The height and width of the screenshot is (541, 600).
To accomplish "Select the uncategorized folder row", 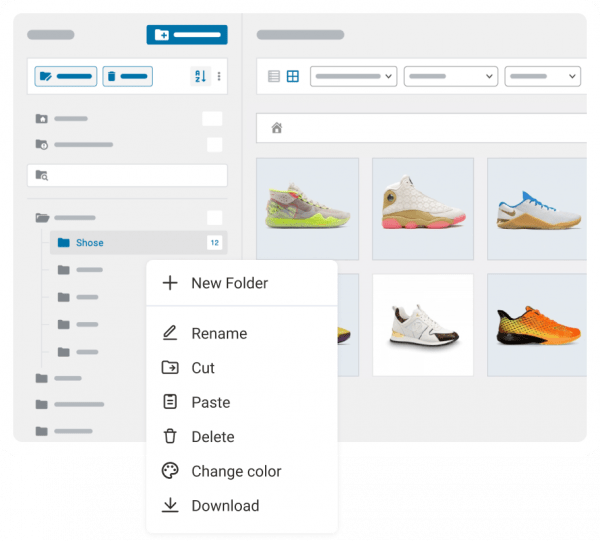I will tap(129, 145).
